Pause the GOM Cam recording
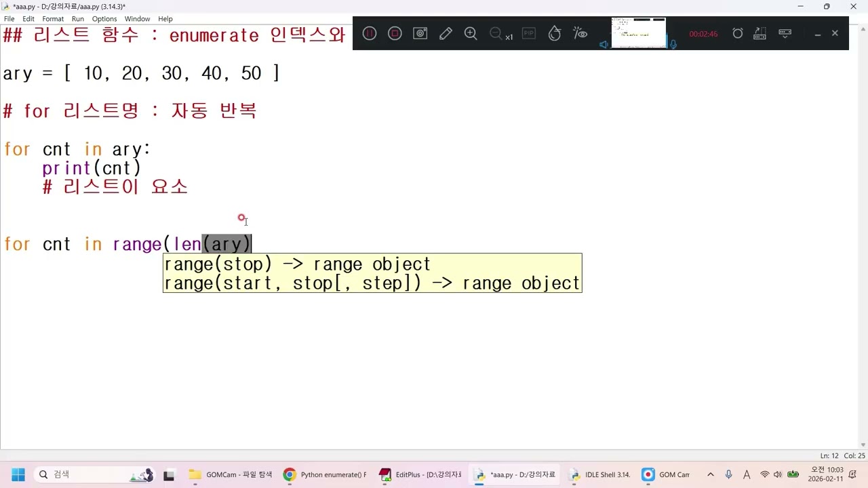Image resolution: width=868 pixels, height=488 pixels. tap(370, 33)
